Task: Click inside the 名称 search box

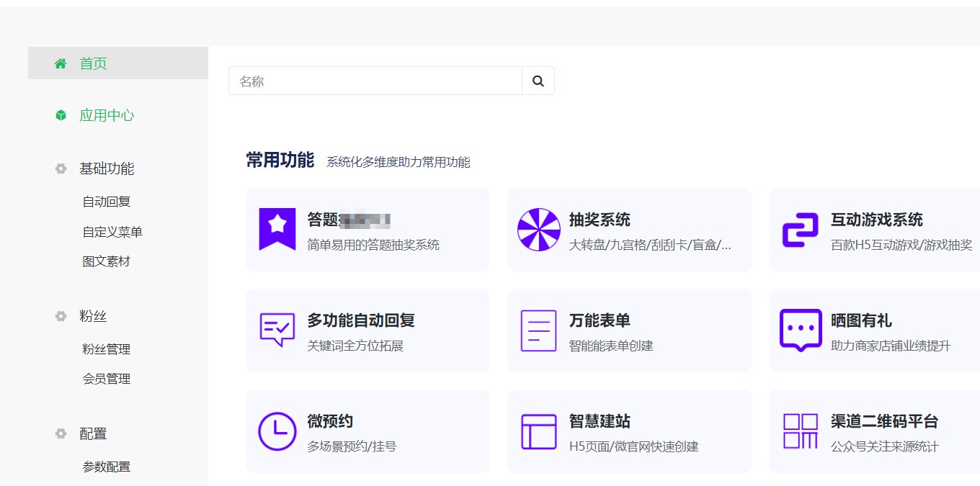Action: [x=375, y=81]
